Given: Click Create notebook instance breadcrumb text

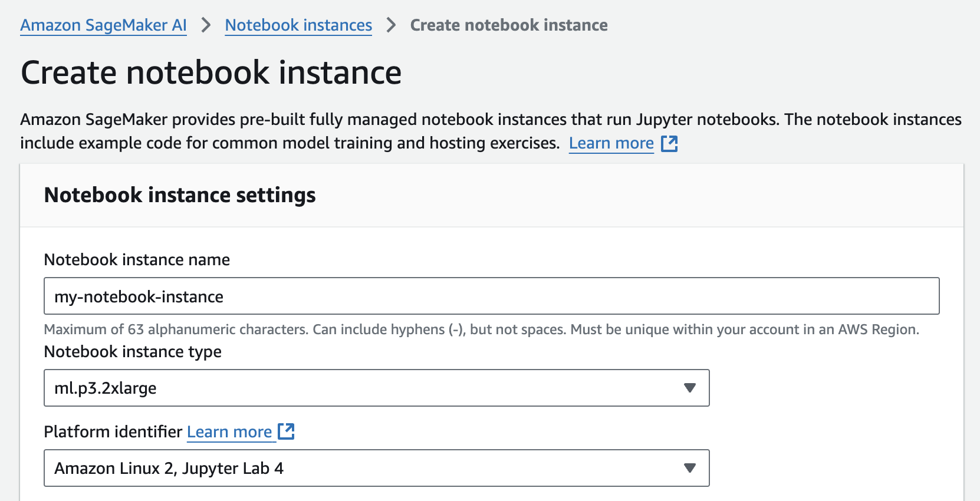Looking at the screenshot, I should click(509, 25).
